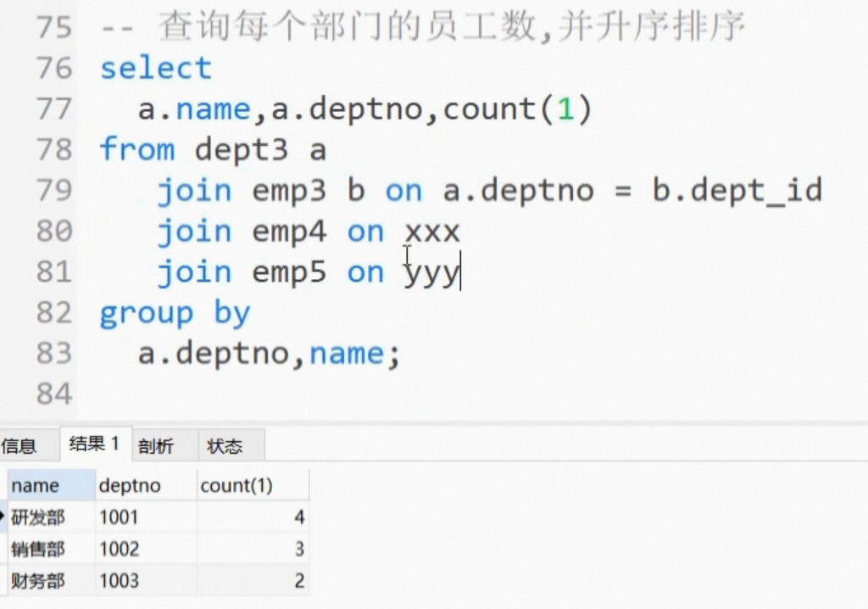Click the emp3 table name
The image size is (868, 609).
point(290,191)
